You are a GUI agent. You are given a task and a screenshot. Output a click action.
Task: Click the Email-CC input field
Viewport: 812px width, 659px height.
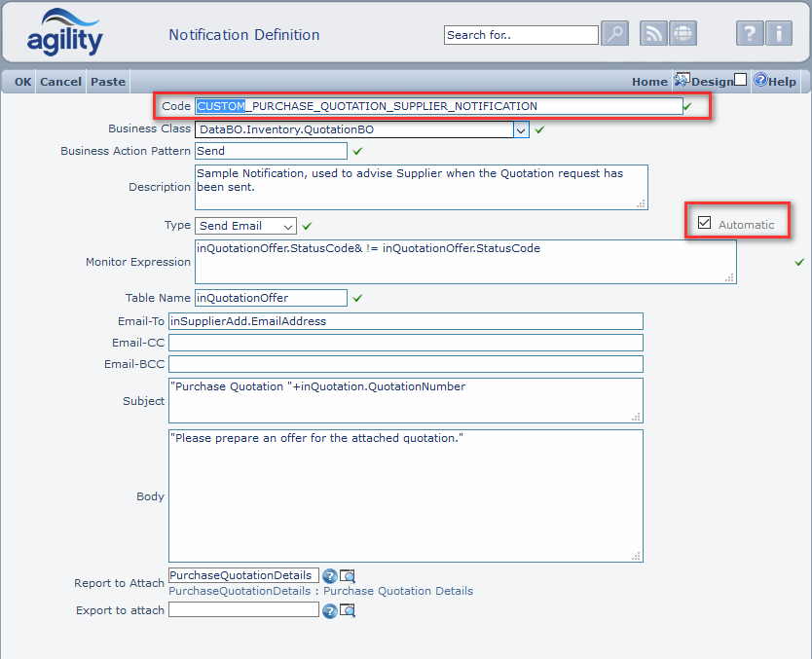pyautogui.click(x=406, y=343)
